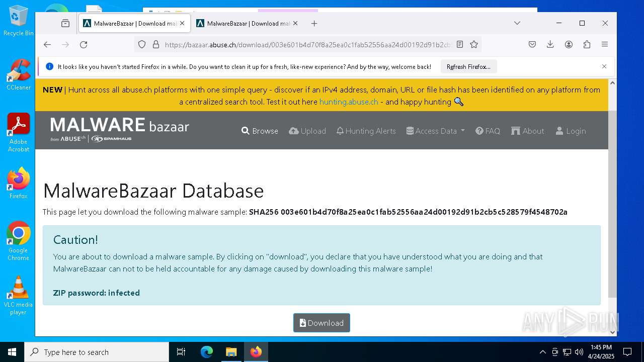Open the About menu item
Screen dimensions: 644x362
(528, 131)
